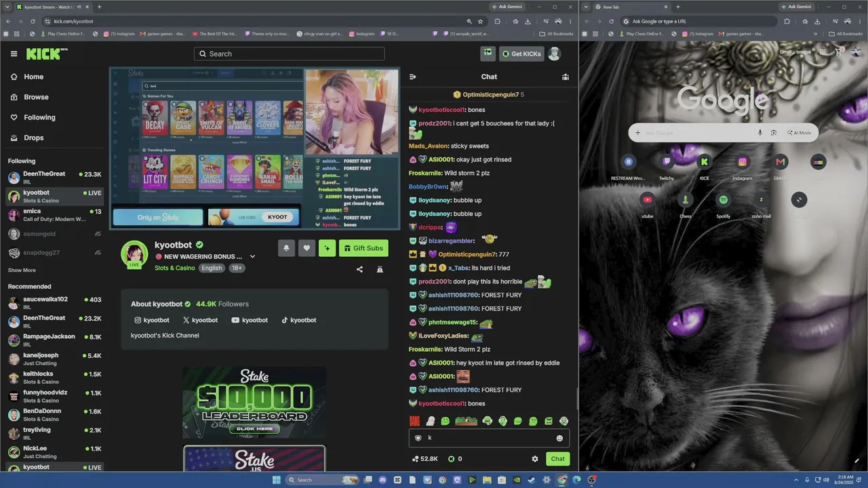Open smica channel in Following list
The width and height of the screenshot is (868, 488).
click(54, 215)
